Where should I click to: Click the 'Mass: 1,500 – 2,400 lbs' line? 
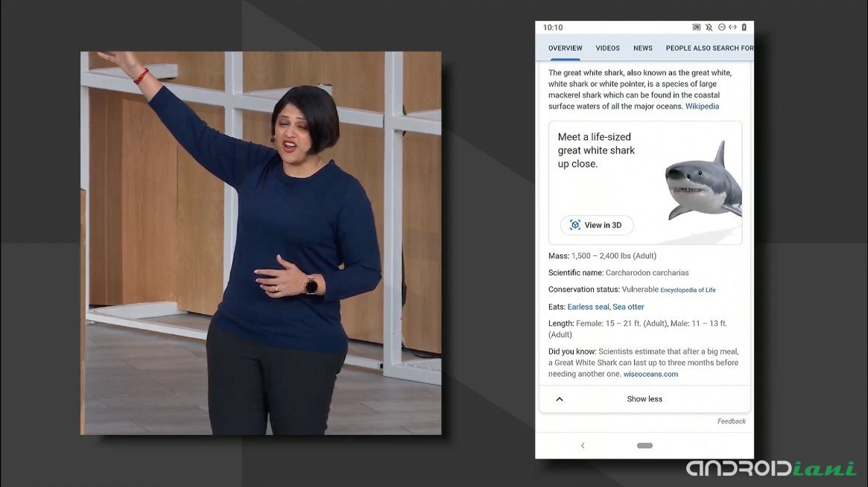(x=602, y=255)
